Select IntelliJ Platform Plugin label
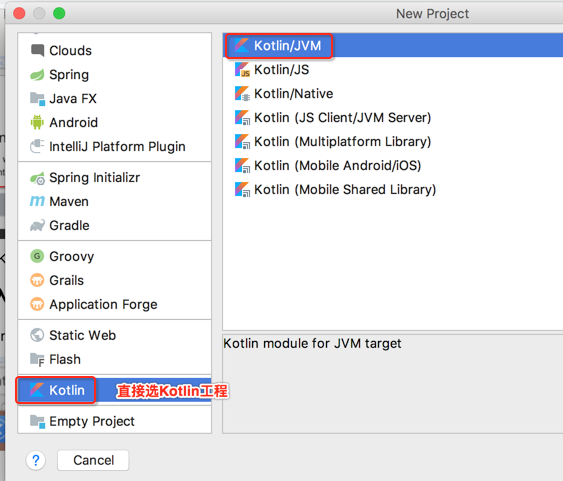Screen dimensions: 563x481 117,147
